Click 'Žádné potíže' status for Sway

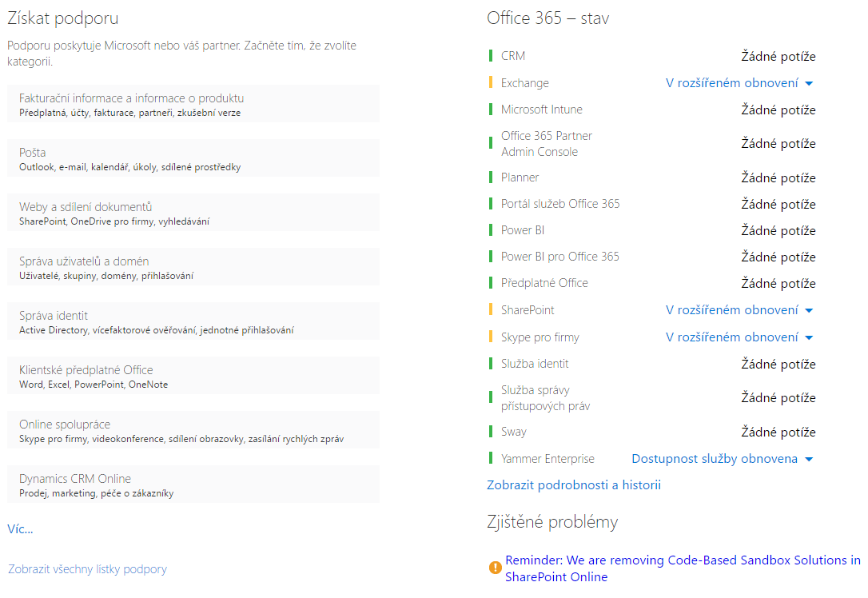[778, 432]
